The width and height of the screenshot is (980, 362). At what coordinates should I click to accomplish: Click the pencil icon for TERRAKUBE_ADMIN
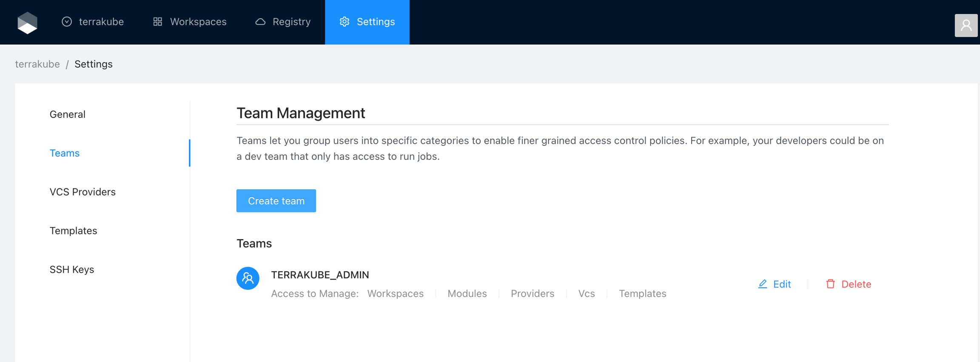(763, 284)
